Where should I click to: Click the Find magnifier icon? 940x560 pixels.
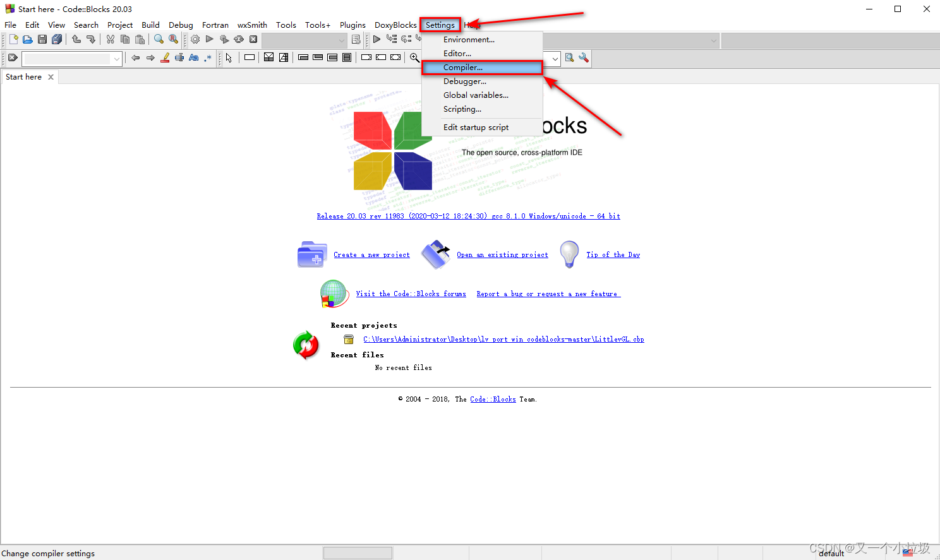[x=159, y=39]
